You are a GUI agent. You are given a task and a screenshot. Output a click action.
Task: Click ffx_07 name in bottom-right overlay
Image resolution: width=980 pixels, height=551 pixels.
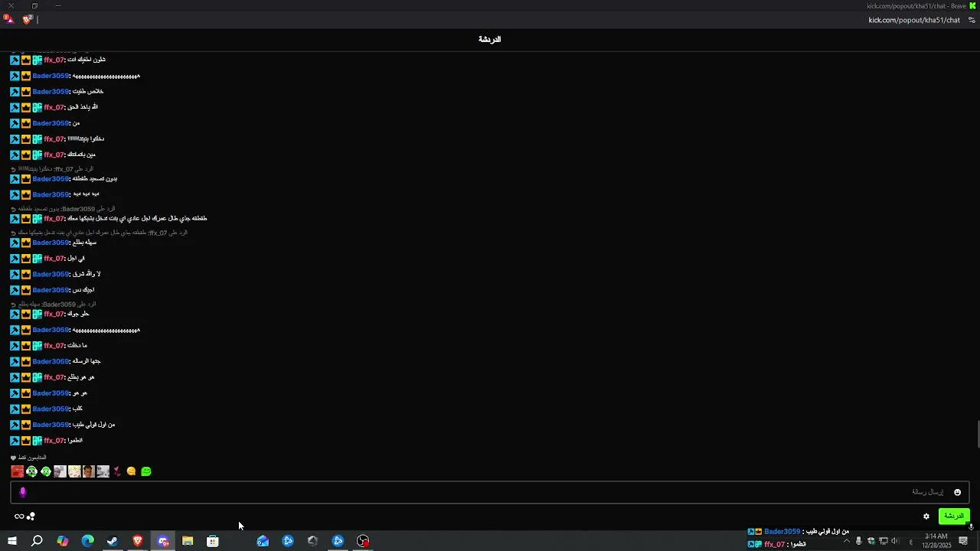(774, 544)
